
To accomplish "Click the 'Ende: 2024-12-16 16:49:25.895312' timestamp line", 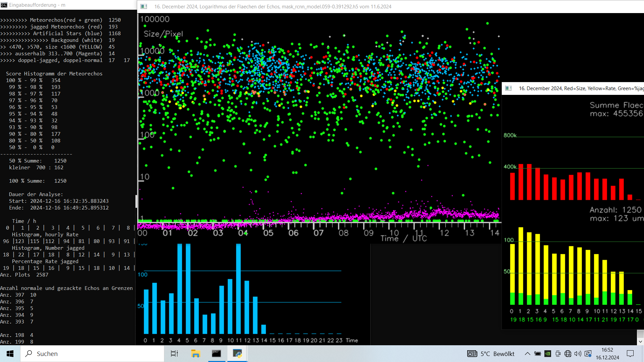I will click(59, 208).
